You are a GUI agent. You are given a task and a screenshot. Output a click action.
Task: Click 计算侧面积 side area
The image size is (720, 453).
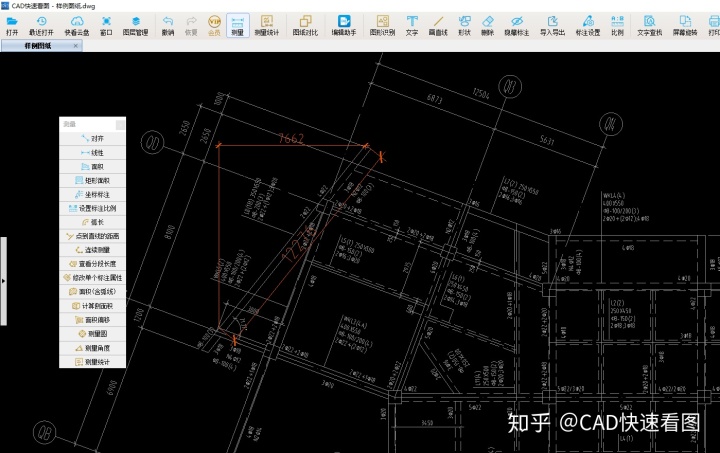[92, 306]
